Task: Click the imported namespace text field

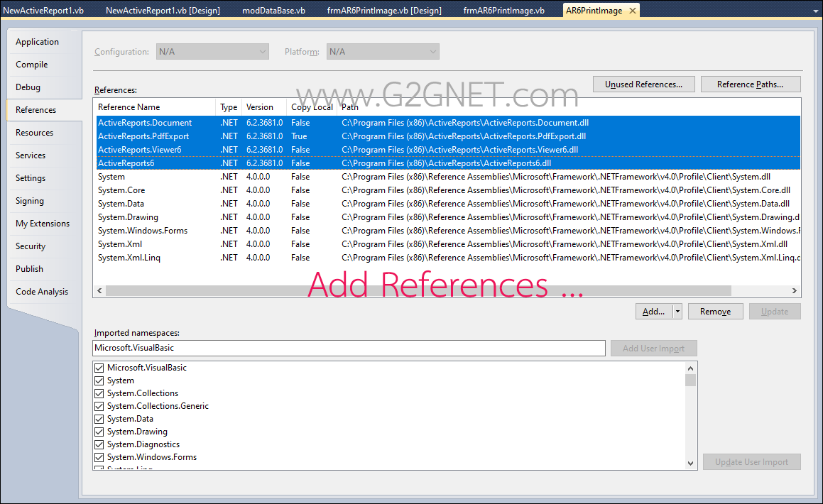Action: point(349,348)
